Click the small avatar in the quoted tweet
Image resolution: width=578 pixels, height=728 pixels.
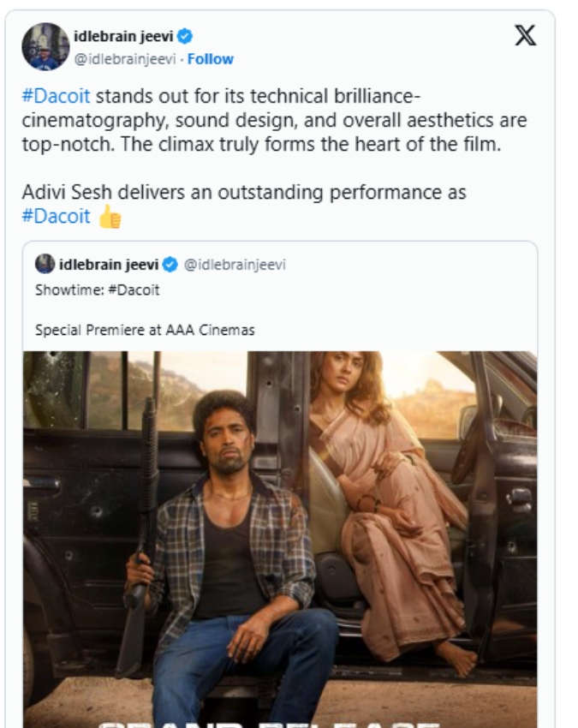click(x=45, y=264)
